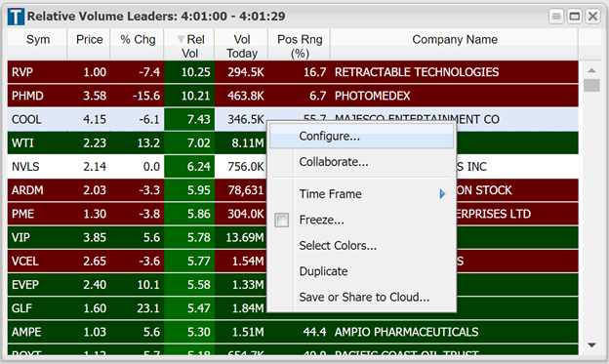Select the RVP row symbol
Image resolution: width=609 pixels, height=364 pixels.
pos(22,72)
